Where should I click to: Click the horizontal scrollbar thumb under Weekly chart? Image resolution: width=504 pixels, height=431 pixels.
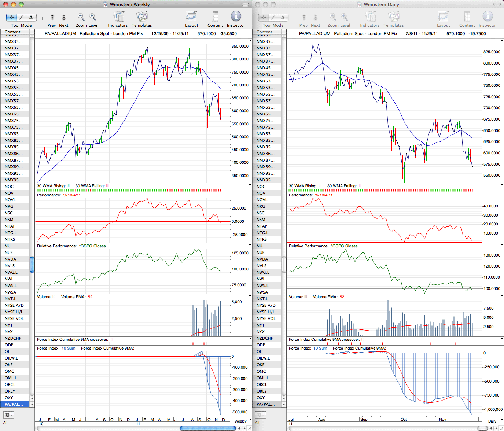coord(207,428)
